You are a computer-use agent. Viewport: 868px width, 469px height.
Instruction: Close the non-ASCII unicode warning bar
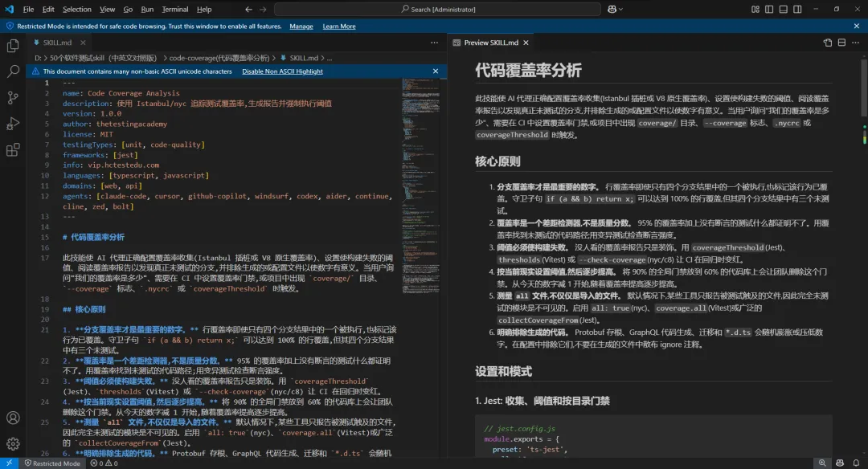coord(436,71)
